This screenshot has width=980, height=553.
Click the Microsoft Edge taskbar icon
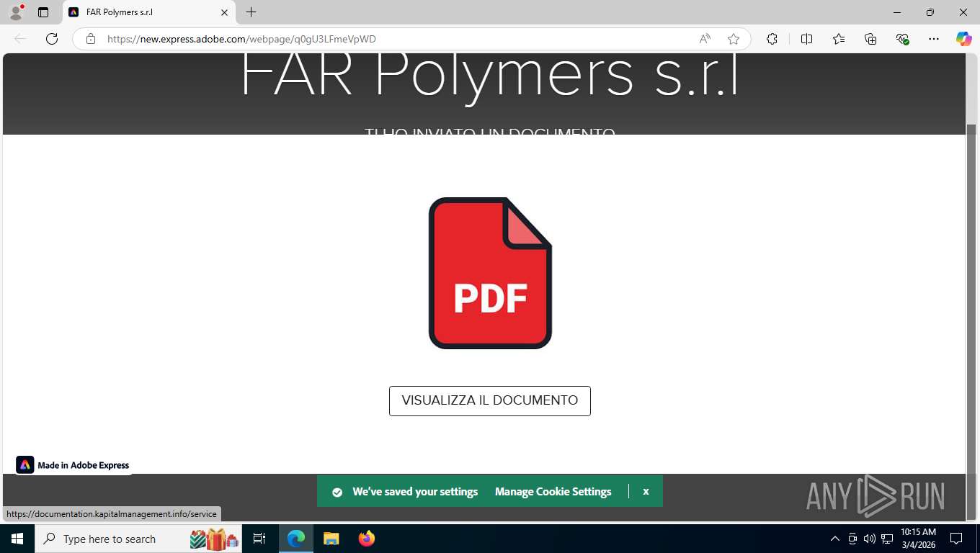pyautogui.click(x=296, y=539)
